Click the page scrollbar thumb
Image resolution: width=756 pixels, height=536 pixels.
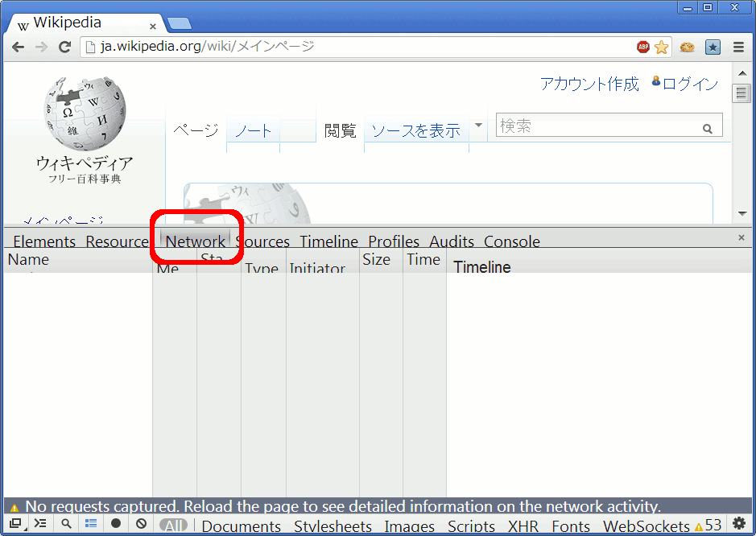pyautogui.click(x=742, y=93)
